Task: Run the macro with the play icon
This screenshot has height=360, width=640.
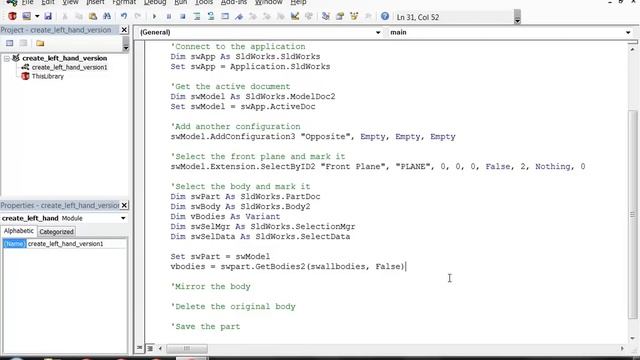Action: 154,16
